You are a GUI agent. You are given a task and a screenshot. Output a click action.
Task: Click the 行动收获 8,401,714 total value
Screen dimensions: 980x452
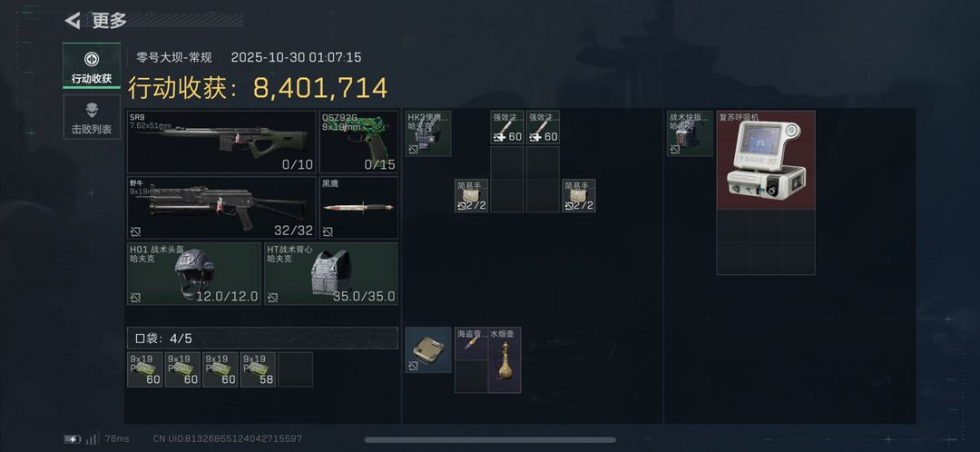[258, 88]
